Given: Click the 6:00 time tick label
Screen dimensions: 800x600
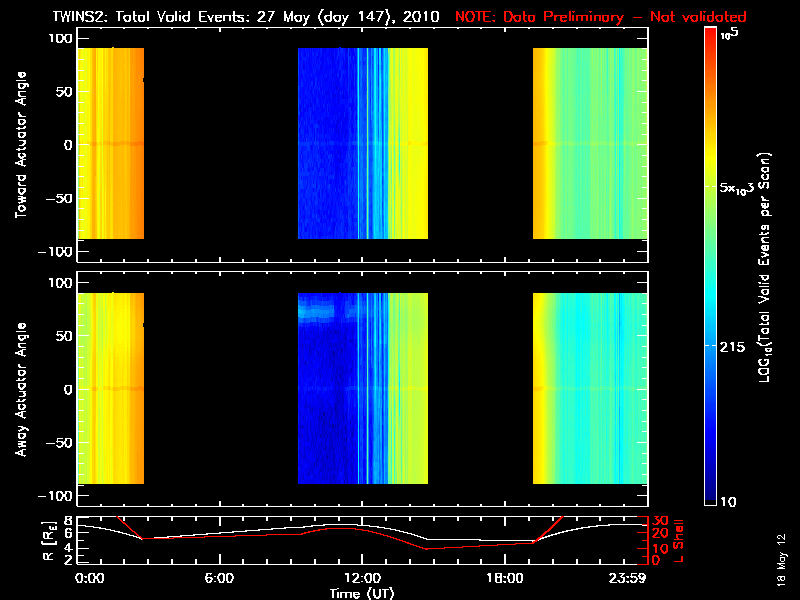Looking at the screenshot, I should pyautogui.click(x=219, y=579).
